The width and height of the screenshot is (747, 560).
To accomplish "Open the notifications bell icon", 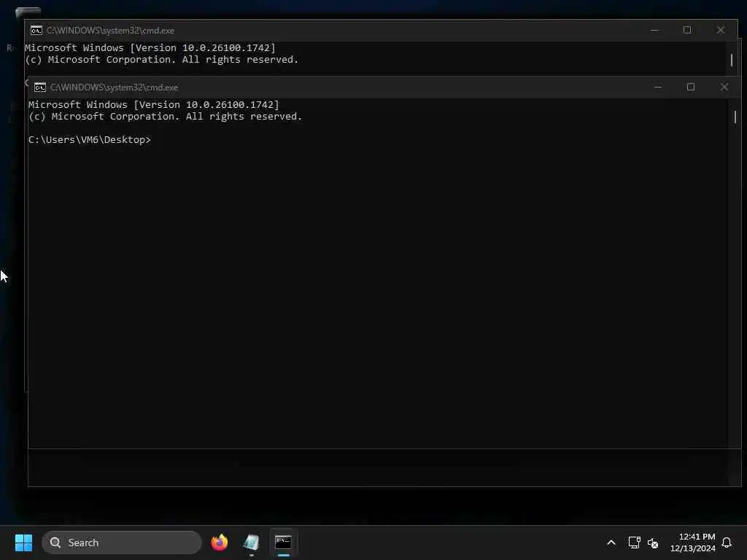I will 727,542.
